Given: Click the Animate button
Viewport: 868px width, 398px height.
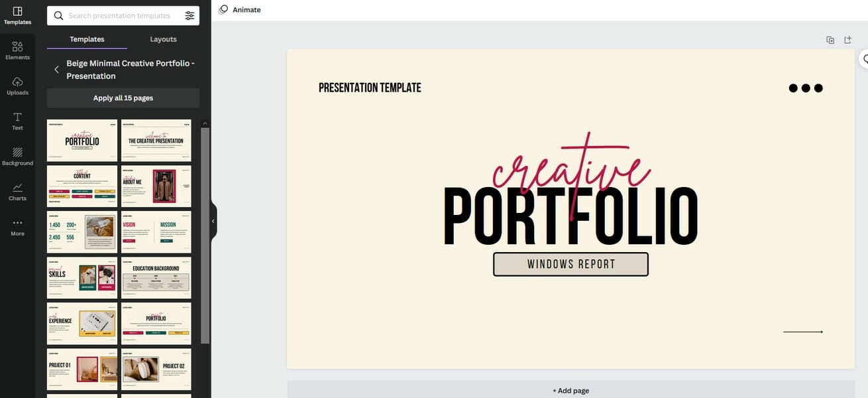Looking at the screenshot, I should [240, 10].
